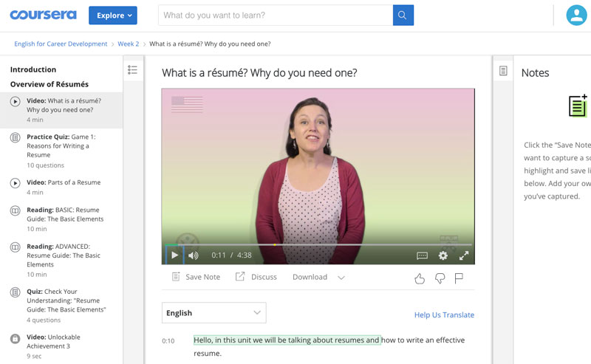Mute the video volume speaker icon

click(x=194, y=255)
